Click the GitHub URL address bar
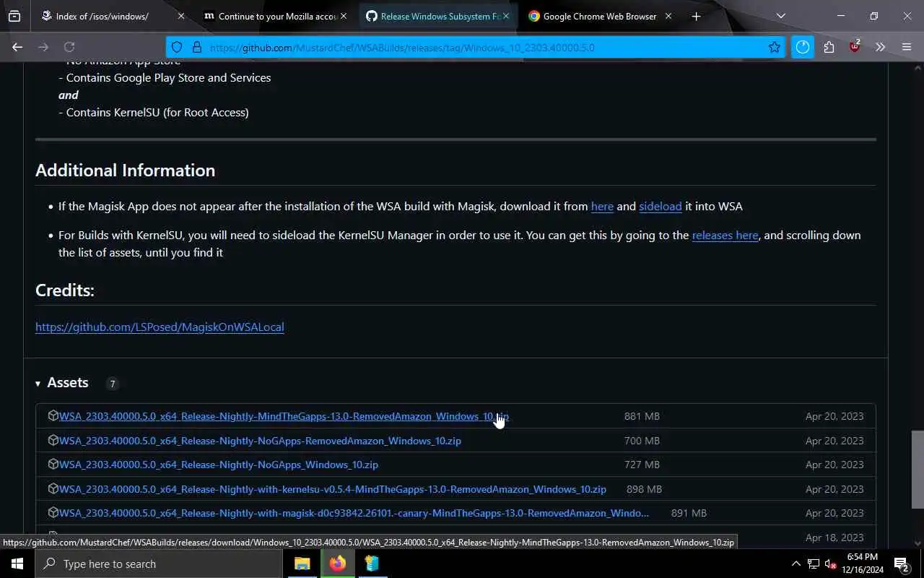924x578 pixels. (476, 47)
